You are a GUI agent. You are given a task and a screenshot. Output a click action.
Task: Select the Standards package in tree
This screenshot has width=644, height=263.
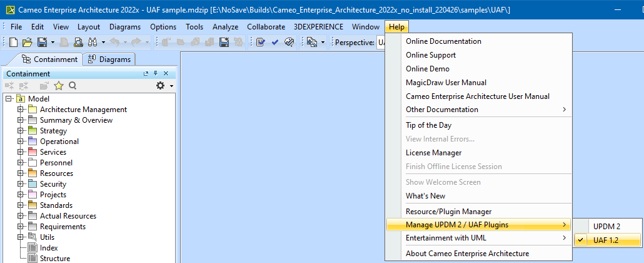tap(56, 205)
